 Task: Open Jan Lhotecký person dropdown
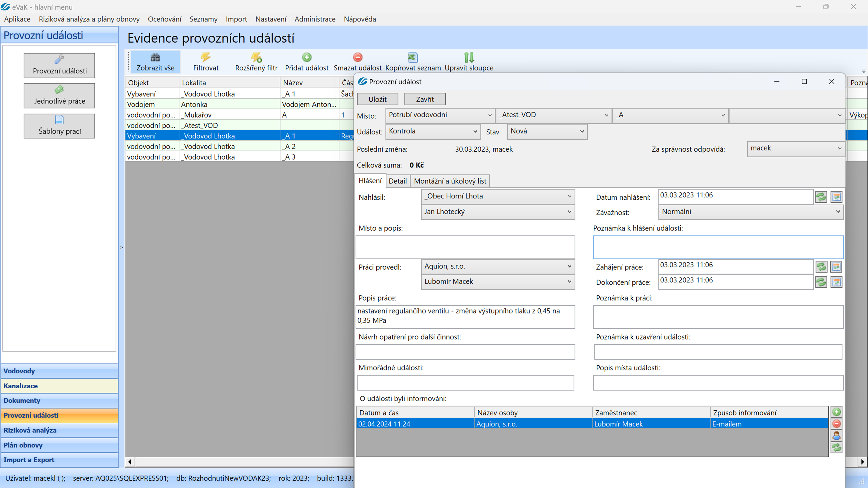coord(498,212)
